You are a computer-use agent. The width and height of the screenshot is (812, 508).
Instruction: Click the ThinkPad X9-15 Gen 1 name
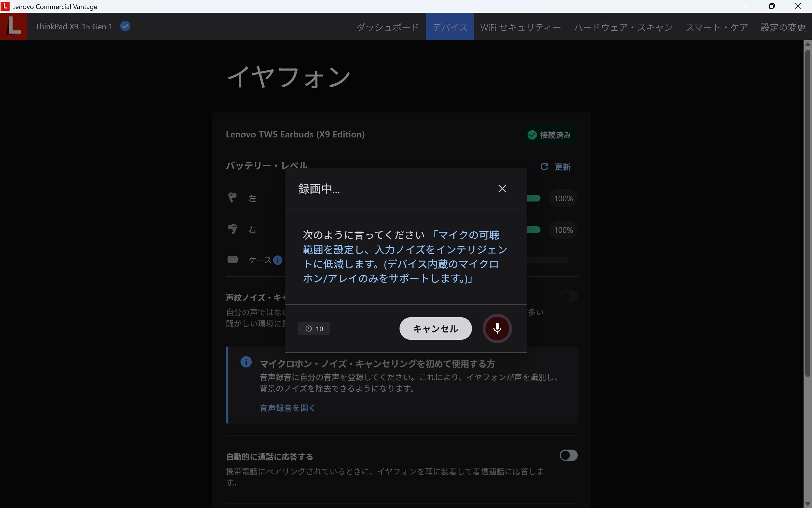point(74,27)
